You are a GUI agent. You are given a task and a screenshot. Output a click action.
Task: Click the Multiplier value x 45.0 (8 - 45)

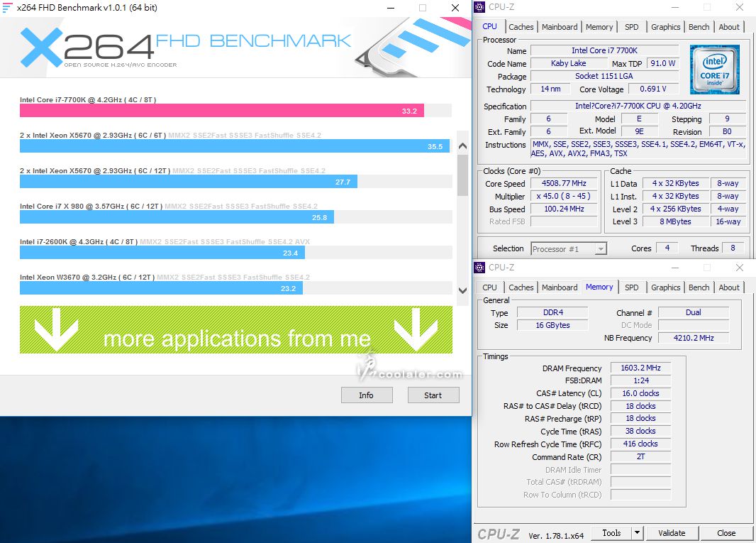(x=564, y=196)
